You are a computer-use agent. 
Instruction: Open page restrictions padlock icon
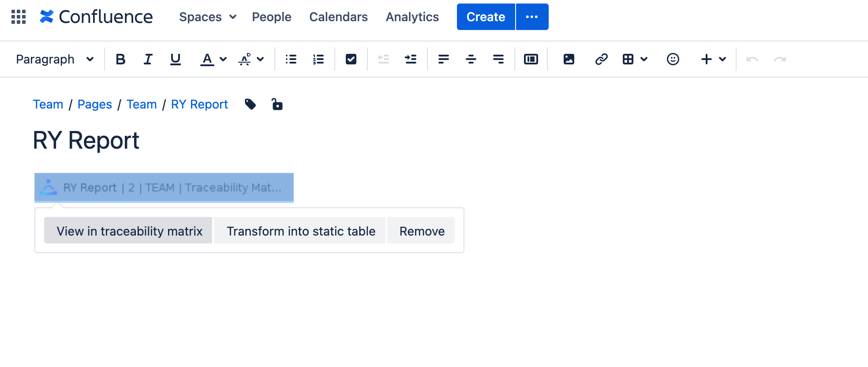coord(277,104)
